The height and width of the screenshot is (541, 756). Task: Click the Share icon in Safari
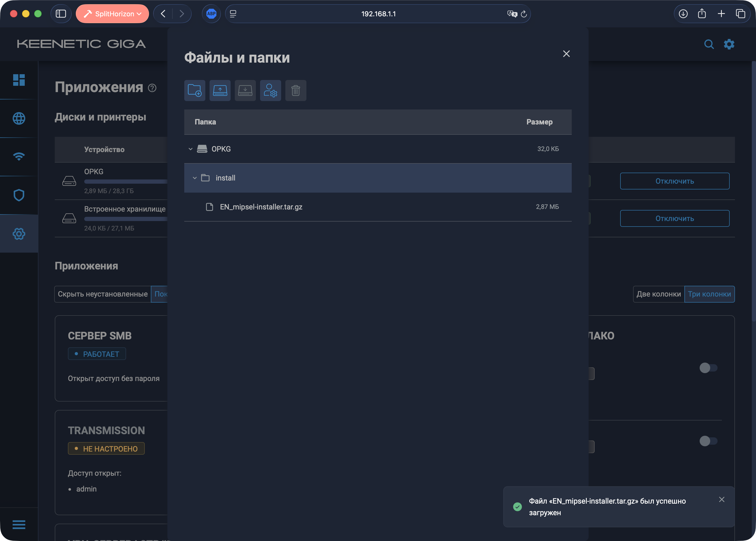tap(702, 14)
